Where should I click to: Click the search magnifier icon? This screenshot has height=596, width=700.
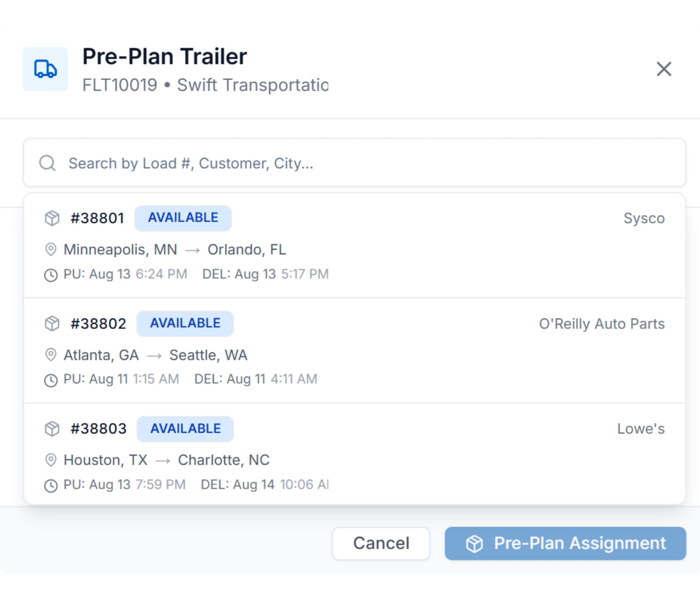click(x=47, y=163)
